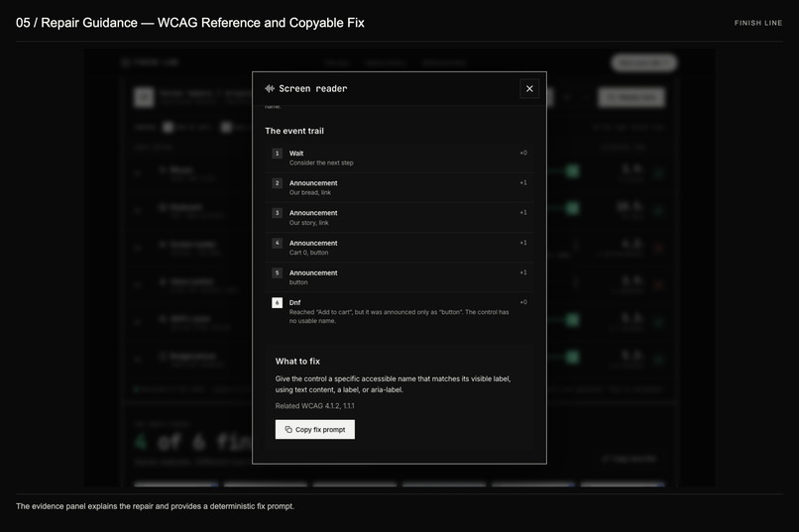Image resolution: width=799 pixels, height=532 pixels.
Task: Close the Screen reader dialog
Action: [529, 88]
